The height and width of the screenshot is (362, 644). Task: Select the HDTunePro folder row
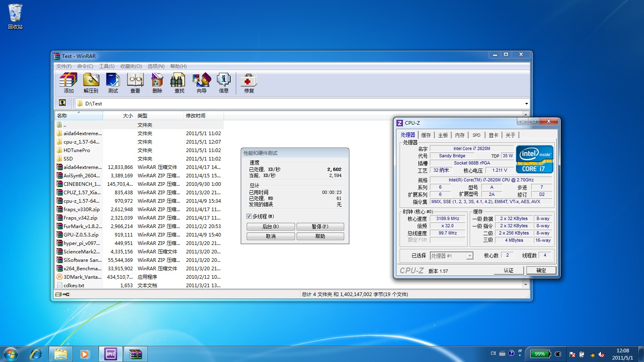[x=139, y=150]
